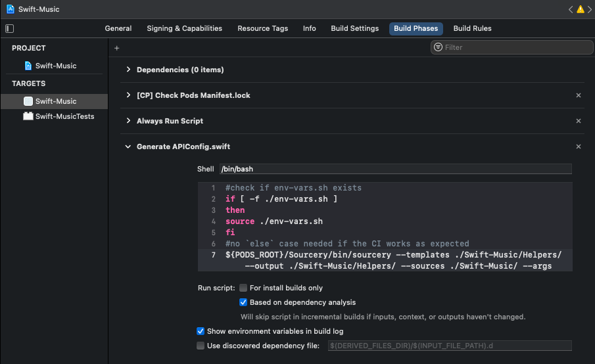Viewport: 595px width, 364px height.
Task: Uncheck Based on dependency analysis
Action: point(243,302)
